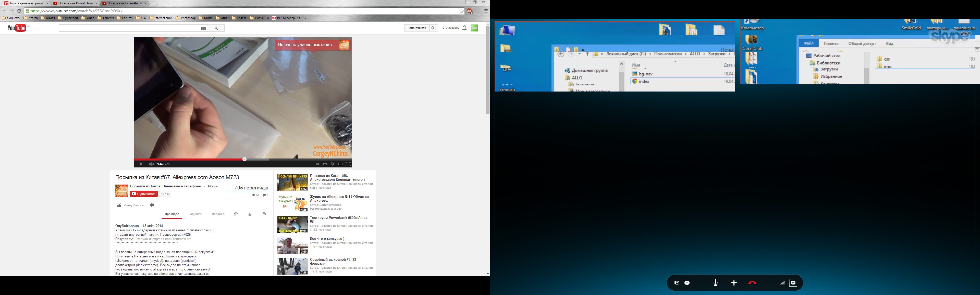Open the video statistics chart icon

250,214
